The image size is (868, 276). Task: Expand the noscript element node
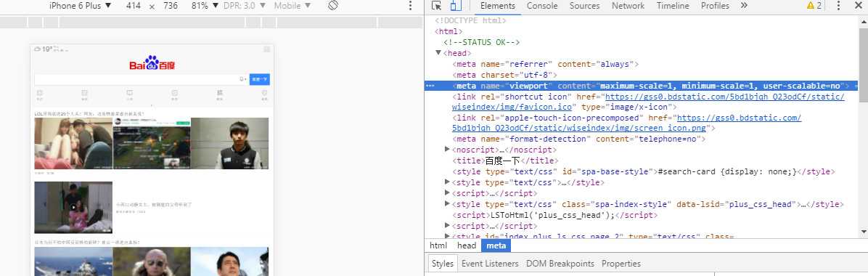[447, 150]
